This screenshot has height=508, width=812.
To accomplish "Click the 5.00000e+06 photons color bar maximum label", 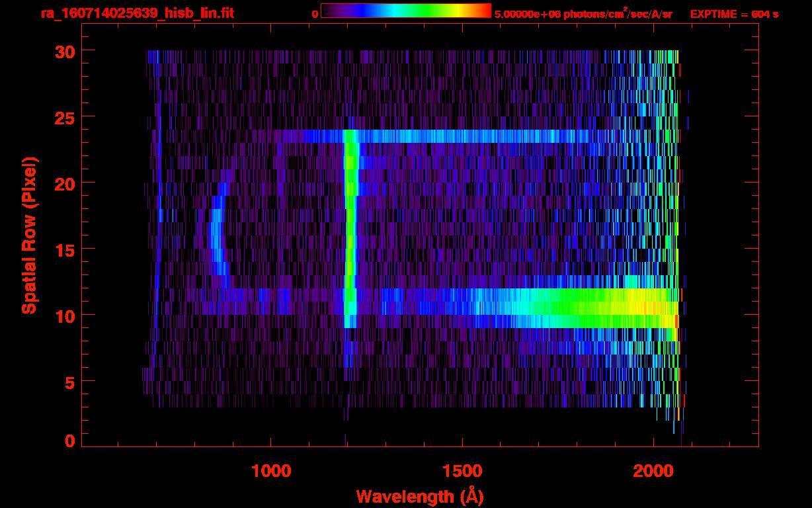I will pos(583,14).
